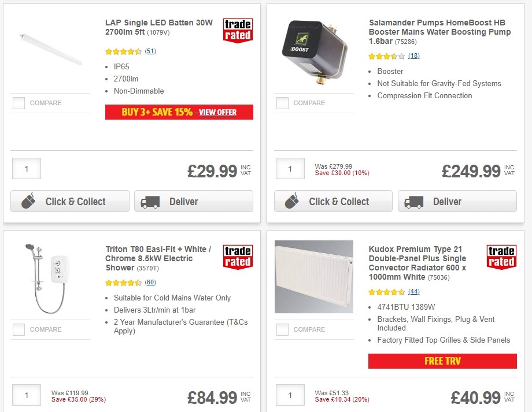Click the Trade Rated badge on Triton shower
532x412 pixels.
click(239, 257)
